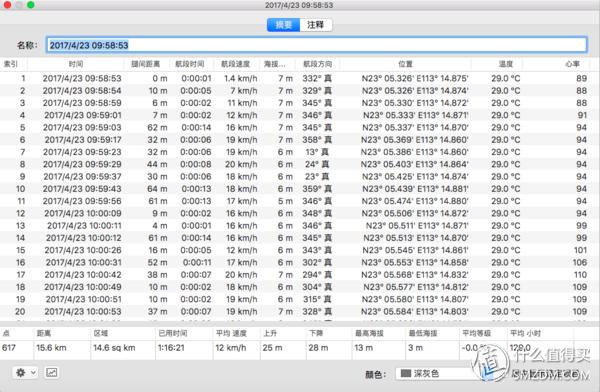This screenshot has width=600, height=392.
Task: Click direction cell 328° 真
Action: pyautogui.click(x=317, y=311)
